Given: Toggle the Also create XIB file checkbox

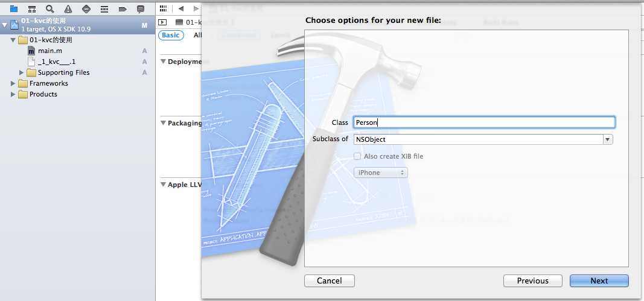Looking at the screenshot, I should pos(357,156).
